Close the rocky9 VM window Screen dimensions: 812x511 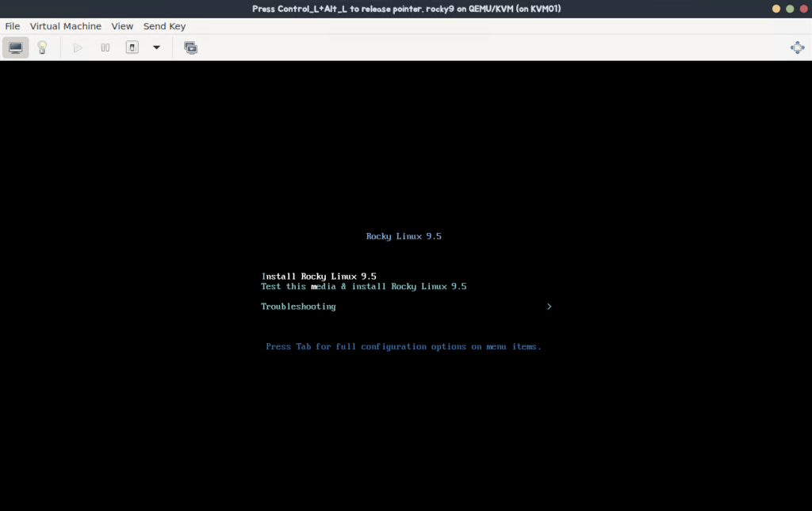point(803,8)
